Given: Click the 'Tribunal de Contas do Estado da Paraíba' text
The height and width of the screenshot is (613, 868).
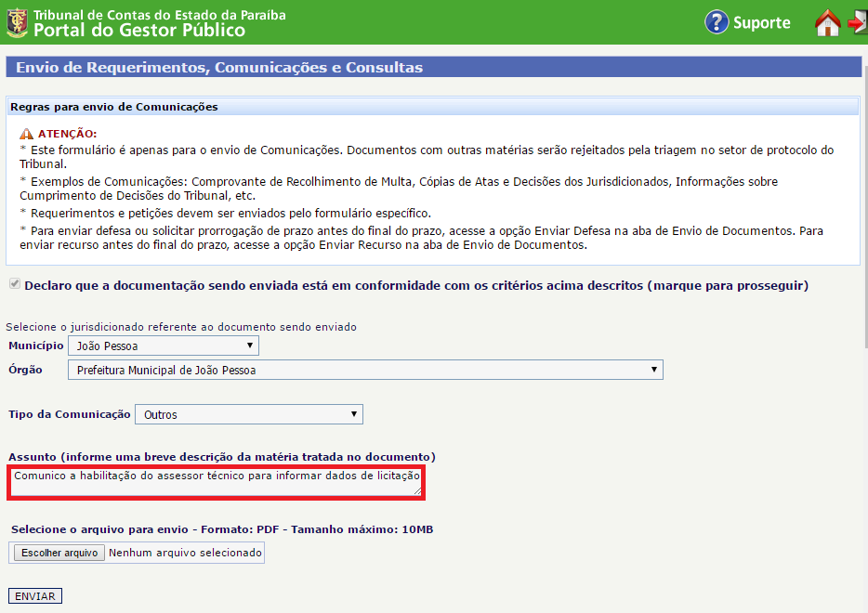Looking at the screenshot, I should pyautogui.click(x=159, y=15).
